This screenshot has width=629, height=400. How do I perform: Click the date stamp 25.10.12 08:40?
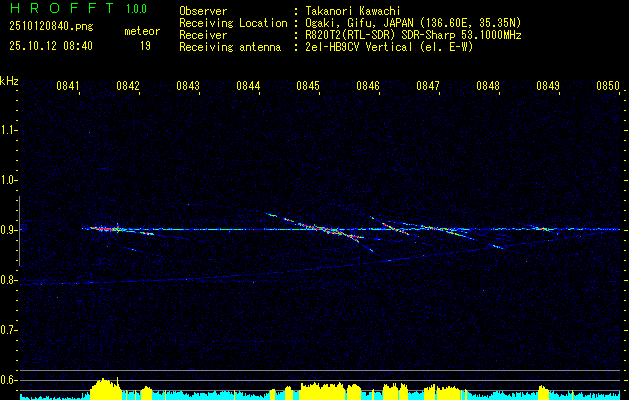coord(51,46)
